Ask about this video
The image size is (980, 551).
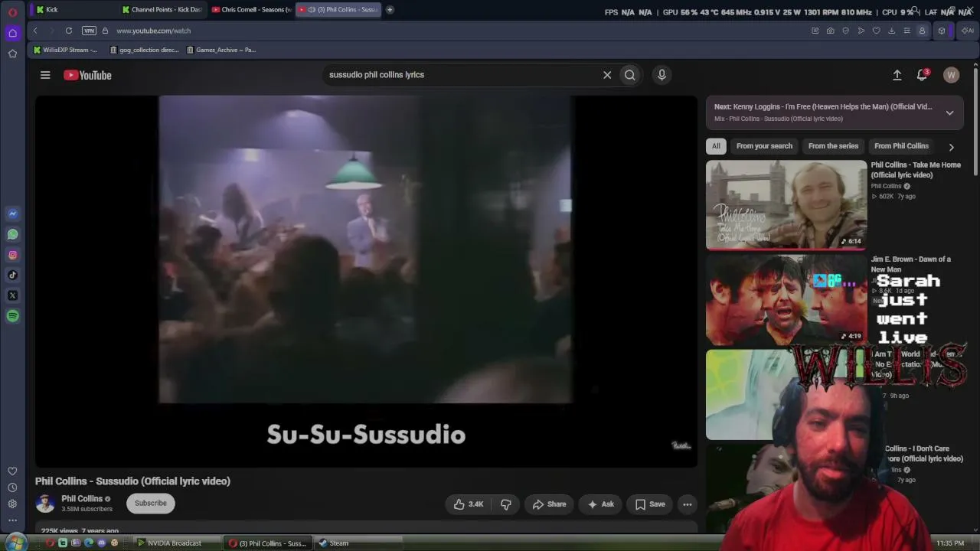pos(601,504)
